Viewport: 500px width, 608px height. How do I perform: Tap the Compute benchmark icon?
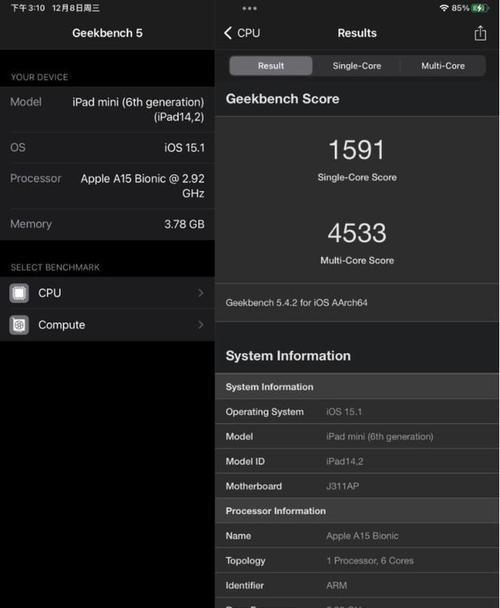coord(19,325)
